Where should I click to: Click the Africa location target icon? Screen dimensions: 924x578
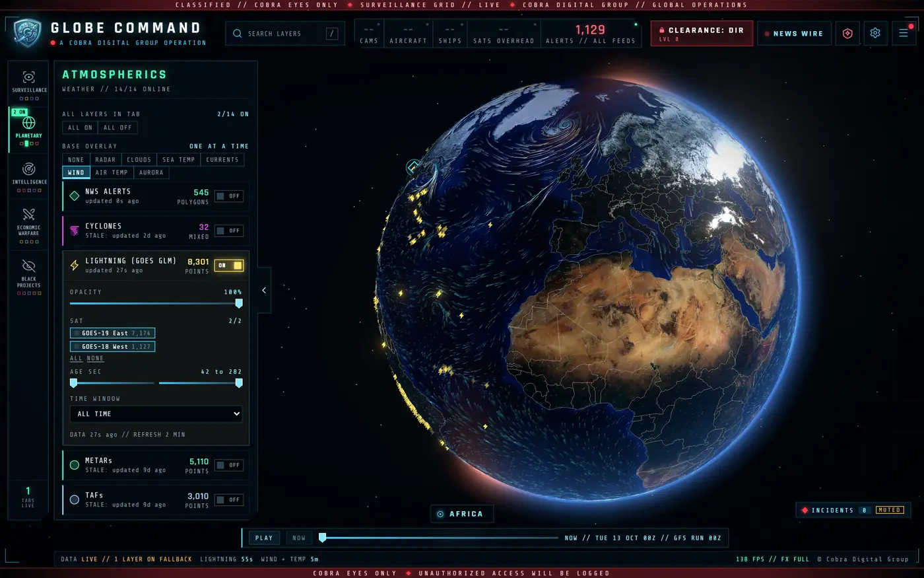(x=441, y=514)
